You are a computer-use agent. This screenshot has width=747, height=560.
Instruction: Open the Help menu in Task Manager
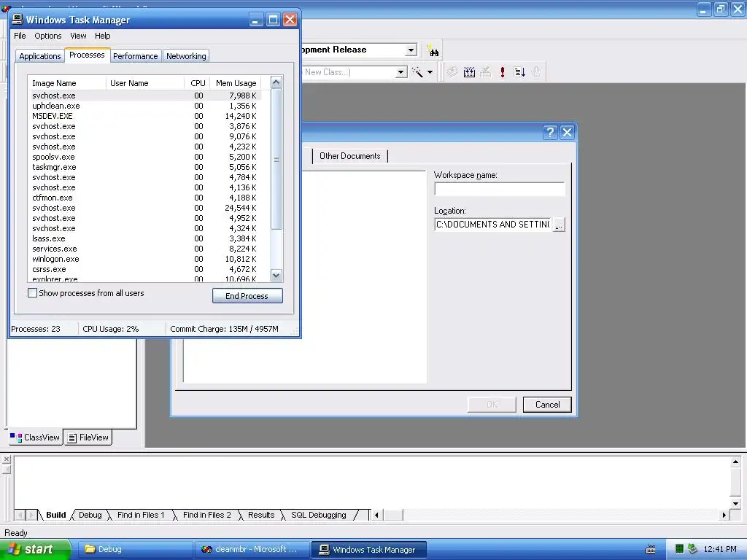(102, 36)
